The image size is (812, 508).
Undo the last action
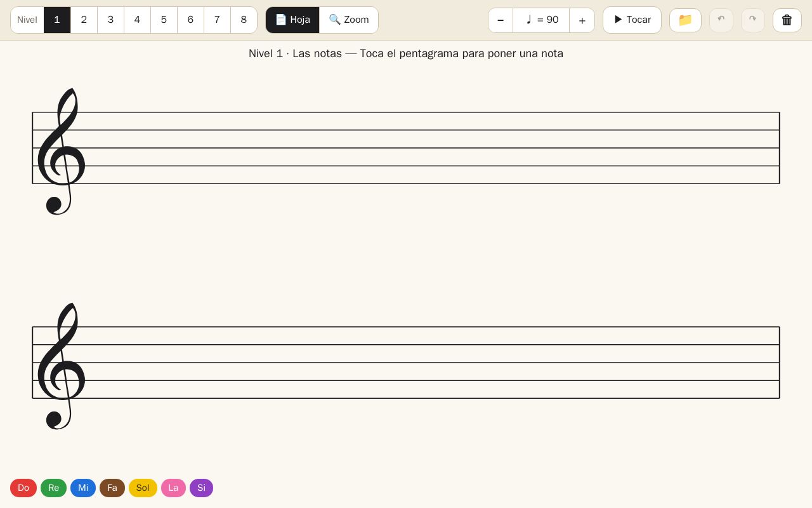721,20
